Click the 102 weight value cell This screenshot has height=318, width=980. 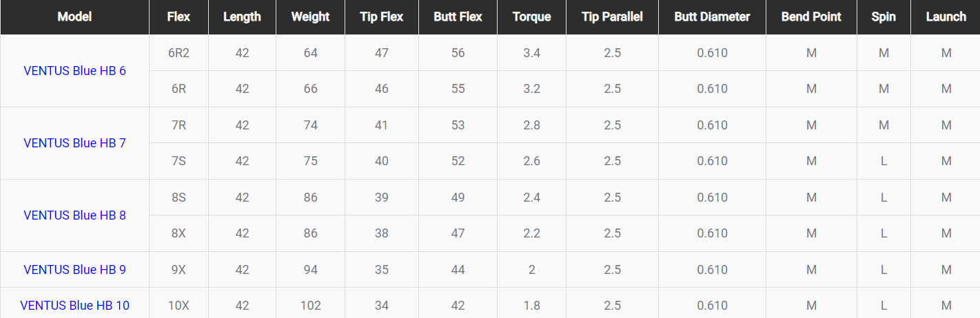tap(310, 306)
